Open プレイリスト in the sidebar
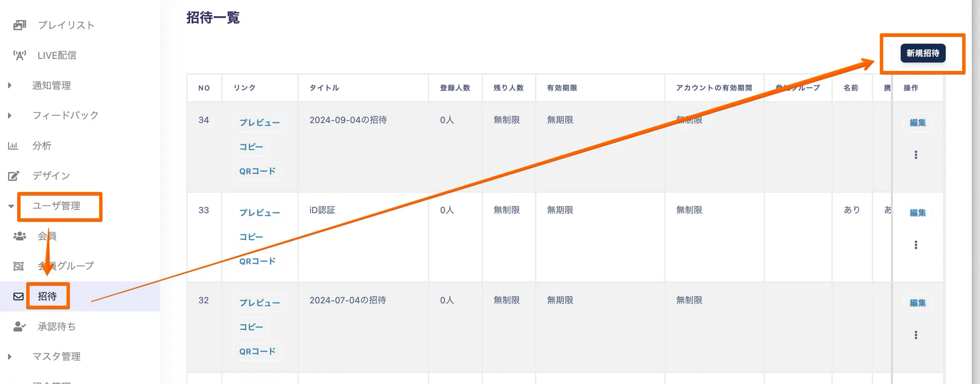Image resolution: width=980 pixels, height=384 pixels. [x=66, y=25]
